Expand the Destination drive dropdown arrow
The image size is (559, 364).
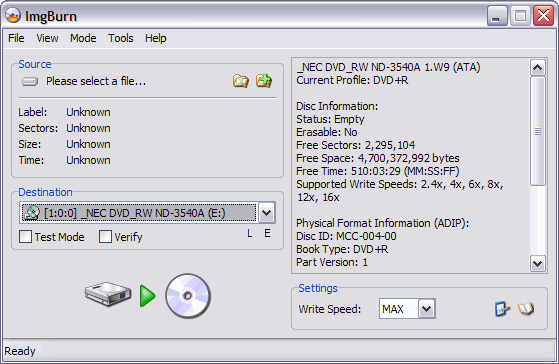266,213
